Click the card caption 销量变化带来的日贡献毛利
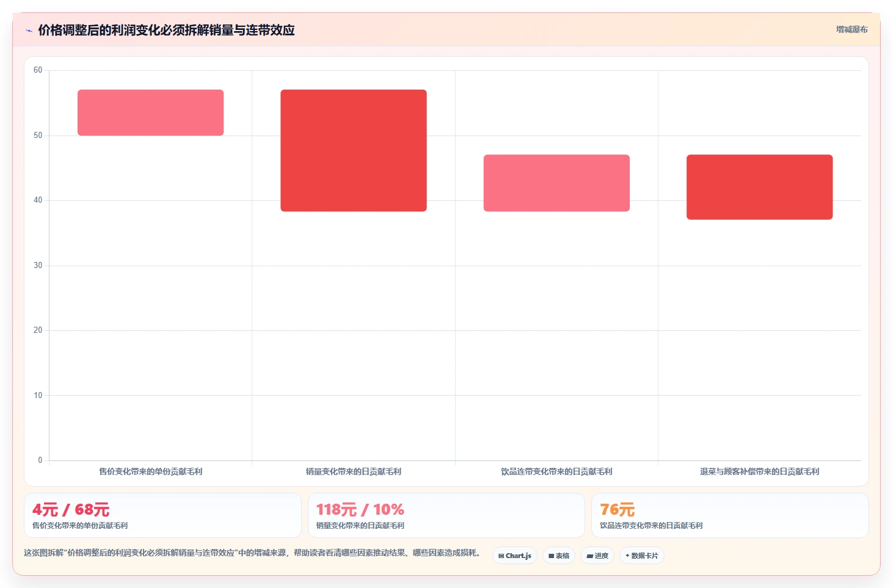This screenshot has width=893, height=588. point(360,526)
